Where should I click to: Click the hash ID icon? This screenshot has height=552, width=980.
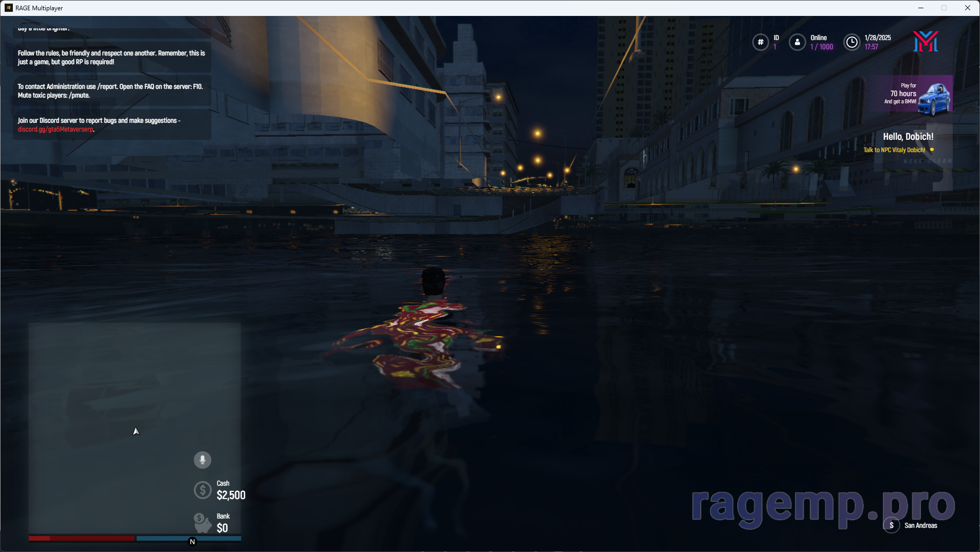tap(760, 42)
